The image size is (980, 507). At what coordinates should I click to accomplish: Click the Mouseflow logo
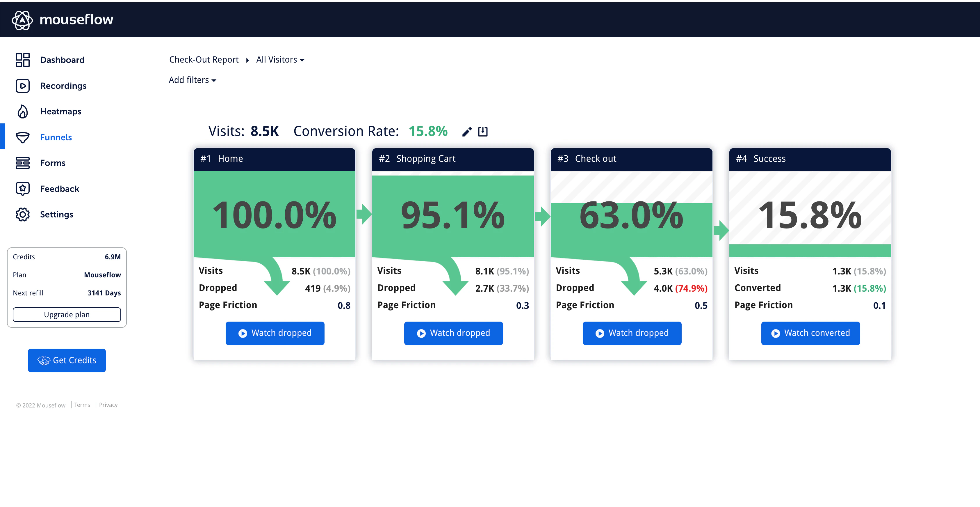click(x=63, y=19)
